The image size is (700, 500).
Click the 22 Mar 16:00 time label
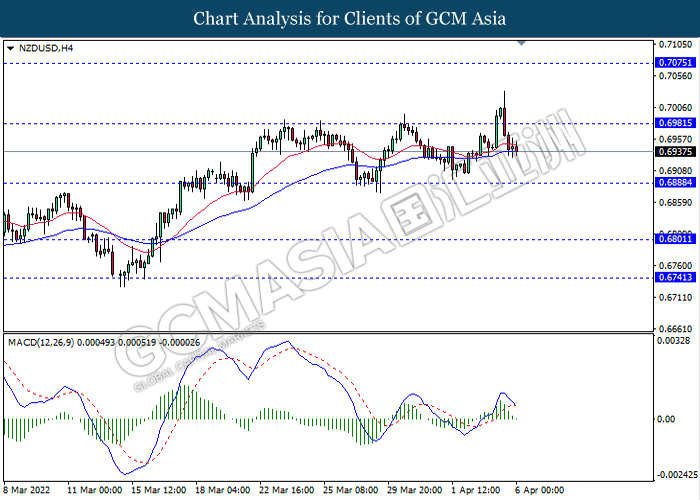(287, 490)
